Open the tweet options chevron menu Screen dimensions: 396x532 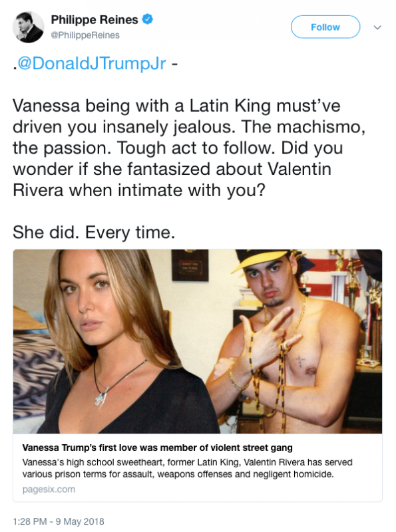click(x=377, y=27)
